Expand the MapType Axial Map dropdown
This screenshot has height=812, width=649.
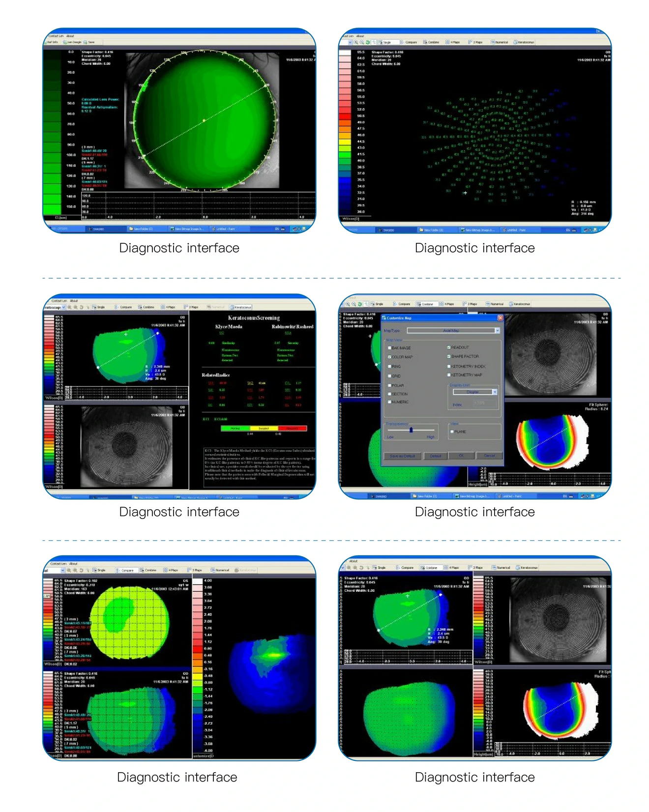(497, 331)
